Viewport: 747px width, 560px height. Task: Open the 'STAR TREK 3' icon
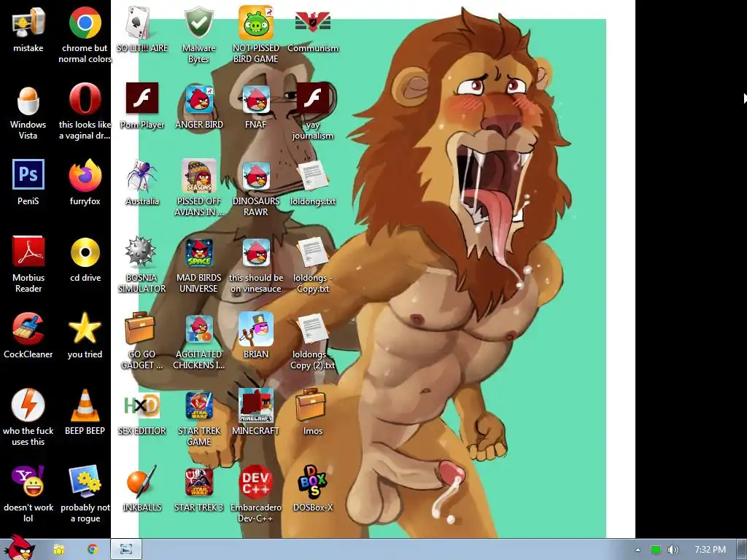(x=199, y=483)
